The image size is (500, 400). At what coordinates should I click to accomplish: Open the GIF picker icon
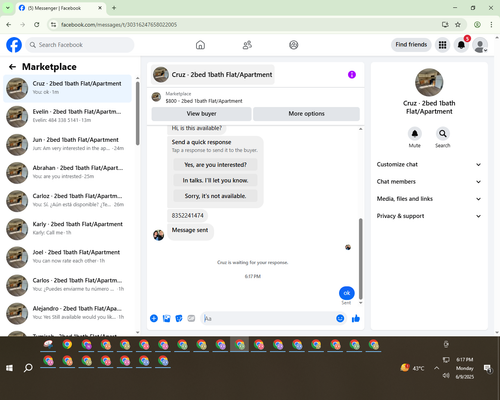tap(191, 318)
